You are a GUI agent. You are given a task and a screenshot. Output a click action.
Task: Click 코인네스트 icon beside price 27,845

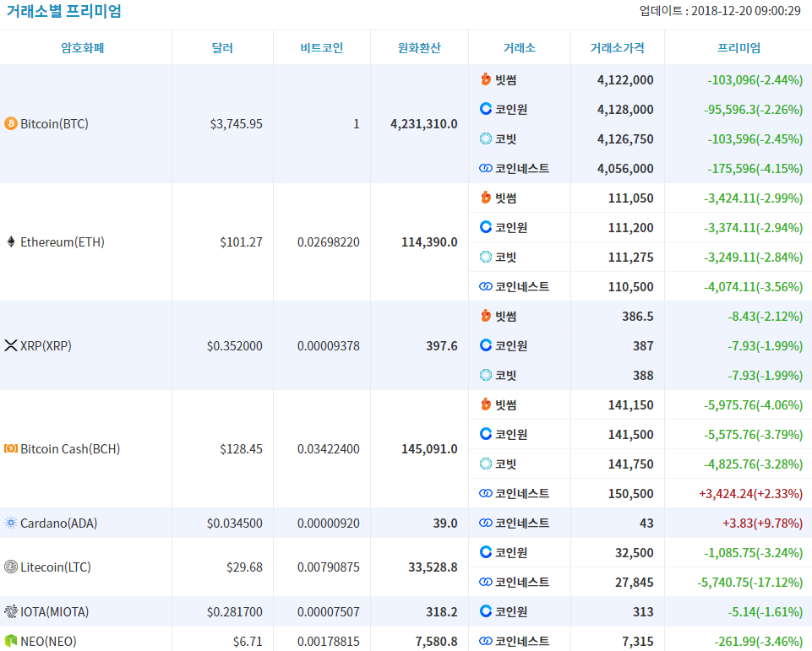click(486, 582)
